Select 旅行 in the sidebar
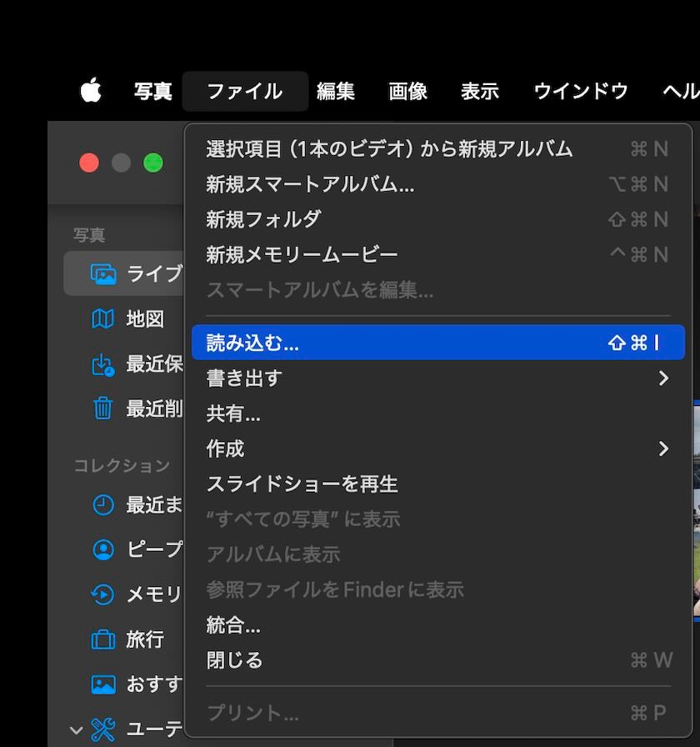This screenshot has width=700, height=747. coord(145,639)
